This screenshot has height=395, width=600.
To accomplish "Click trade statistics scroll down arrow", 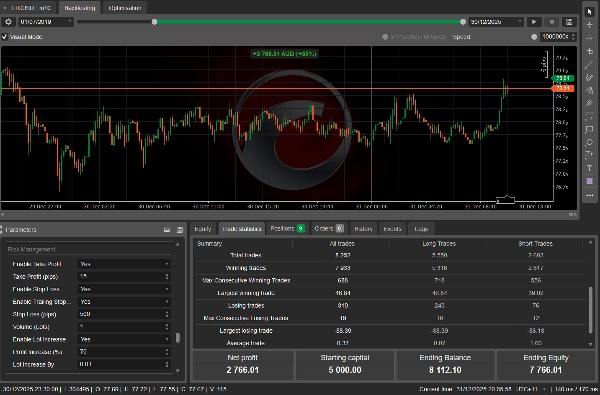I will 590,344.
